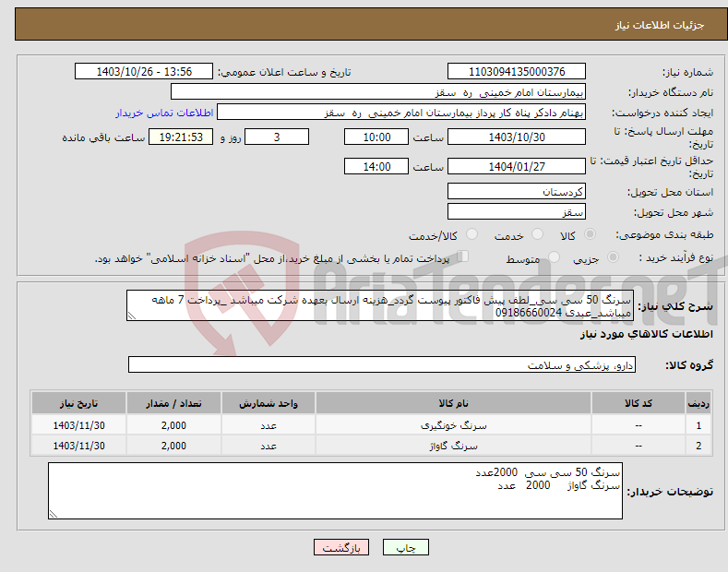Click the resize handle of description textarea
728x572 pixels.
(x=132, y=316)
